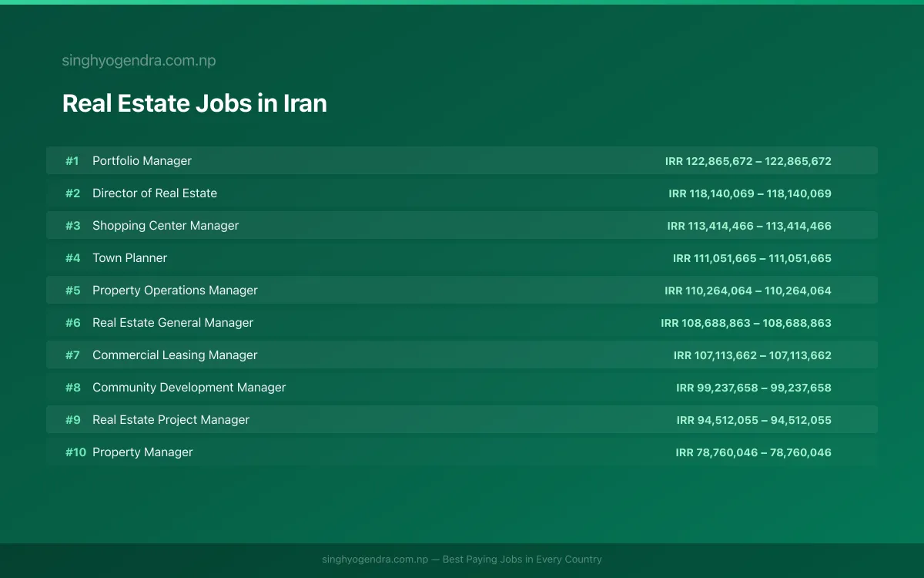Click salary IRR 78,760,046 – 78,760,046

click(754, 452)
